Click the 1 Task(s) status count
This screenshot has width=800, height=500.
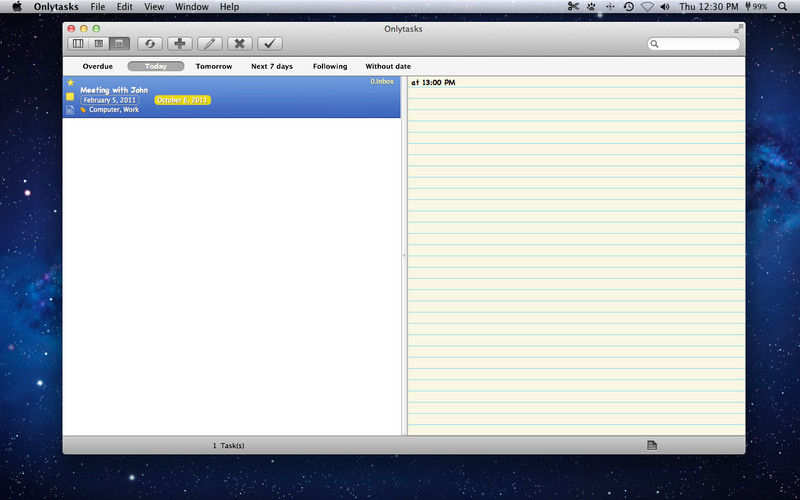229,446
